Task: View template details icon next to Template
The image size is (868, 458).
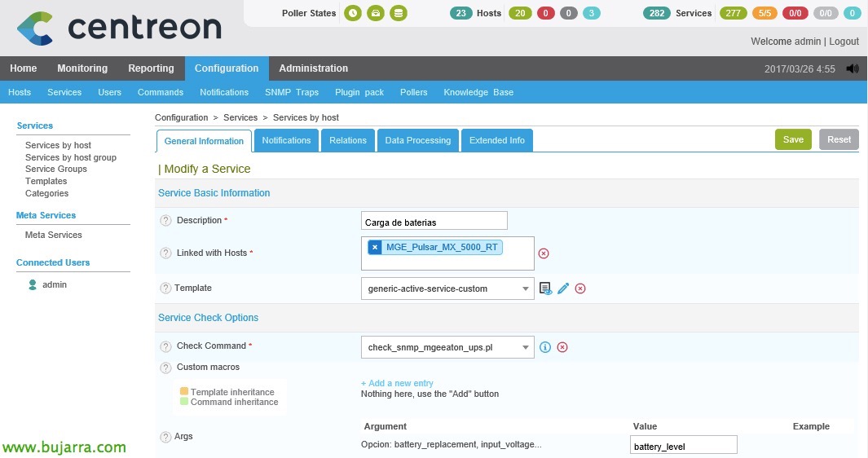Action: point(546,288)
